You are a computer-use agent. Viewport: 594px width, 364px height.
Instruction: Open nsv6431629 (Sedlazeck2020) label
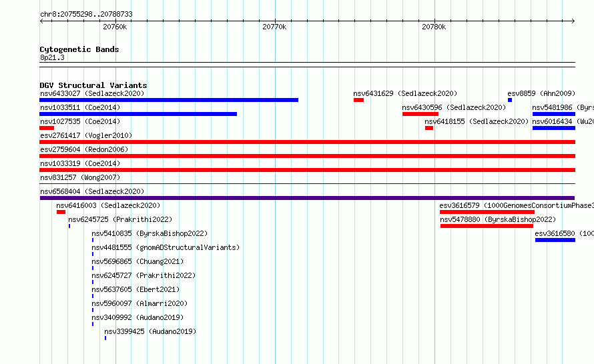point(405,93)
